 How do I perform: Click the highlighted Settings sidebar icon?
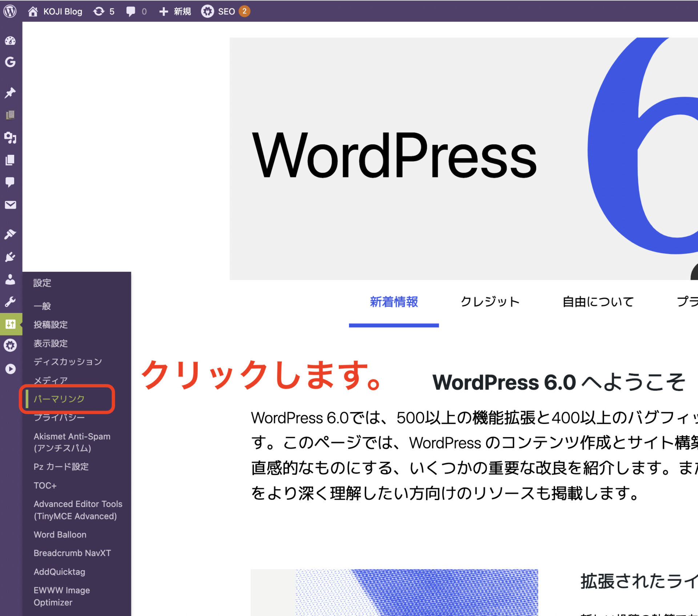coord(11,324)
